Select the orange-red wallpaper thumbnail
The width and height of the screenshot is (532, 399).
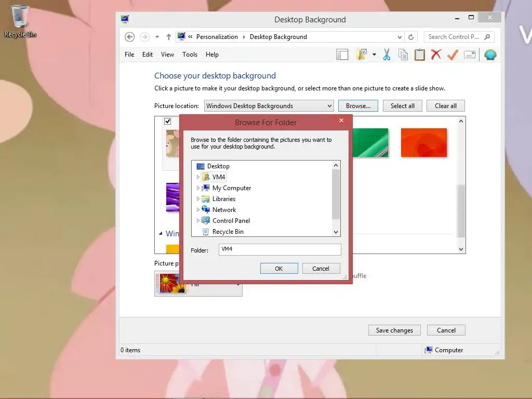click(424, 142)
